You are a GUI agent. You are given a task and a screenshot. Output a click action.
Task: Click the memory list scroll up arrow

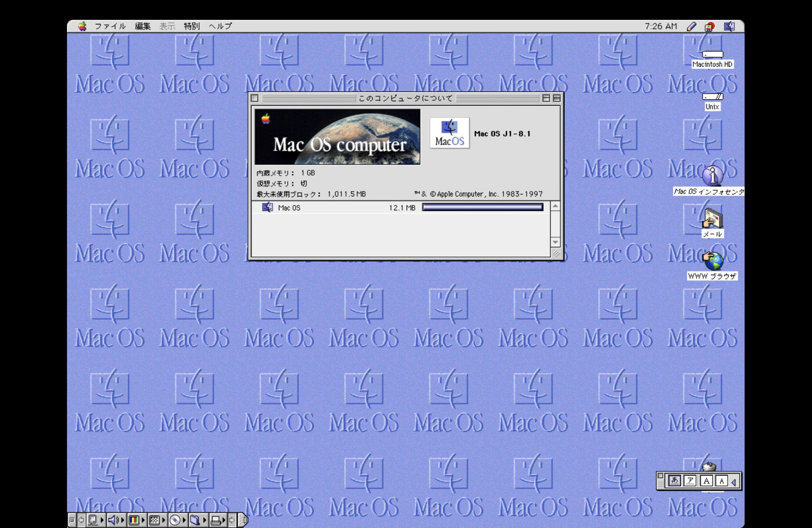[555, 206]
